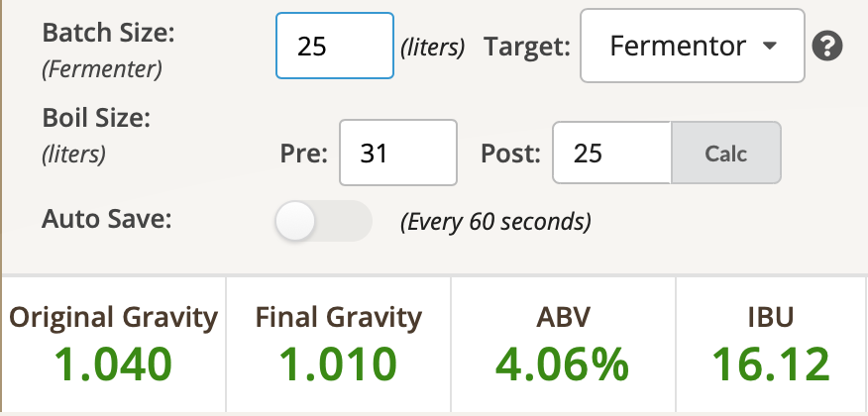Click the IBU stat heading

[x=771, y=318]
